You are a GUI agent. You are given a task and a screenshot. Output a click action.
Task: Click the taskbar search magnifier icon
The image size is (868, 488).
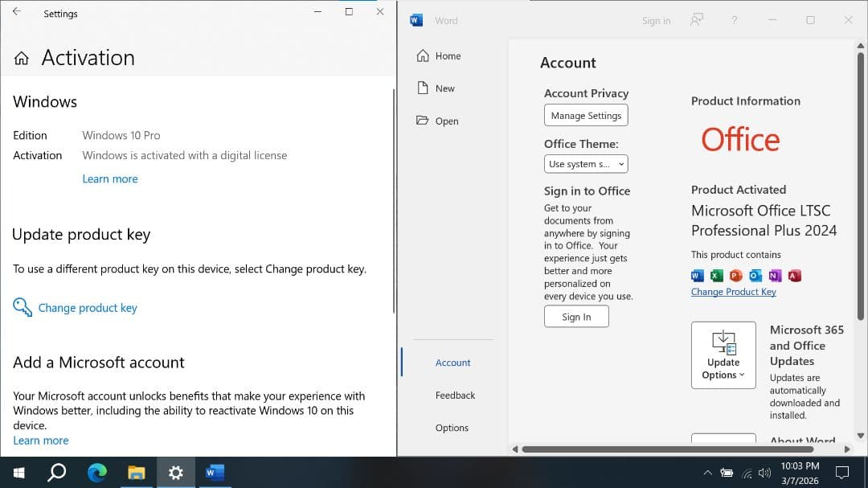pyautogui.click(x=57, y=472)
